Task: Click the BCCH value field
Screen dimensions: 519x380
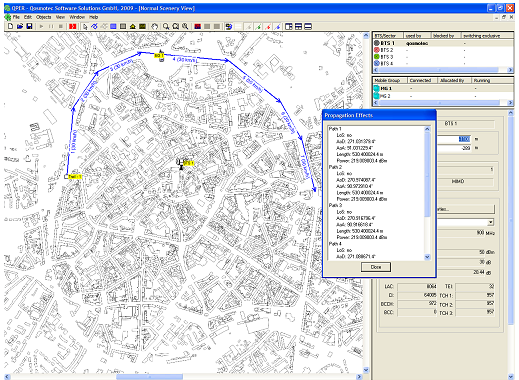Action: [417, 304]
